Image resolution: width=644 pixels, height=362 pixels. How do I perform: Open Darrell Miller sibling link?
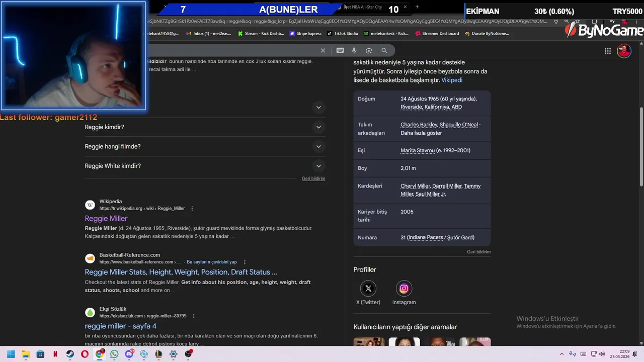447,186
